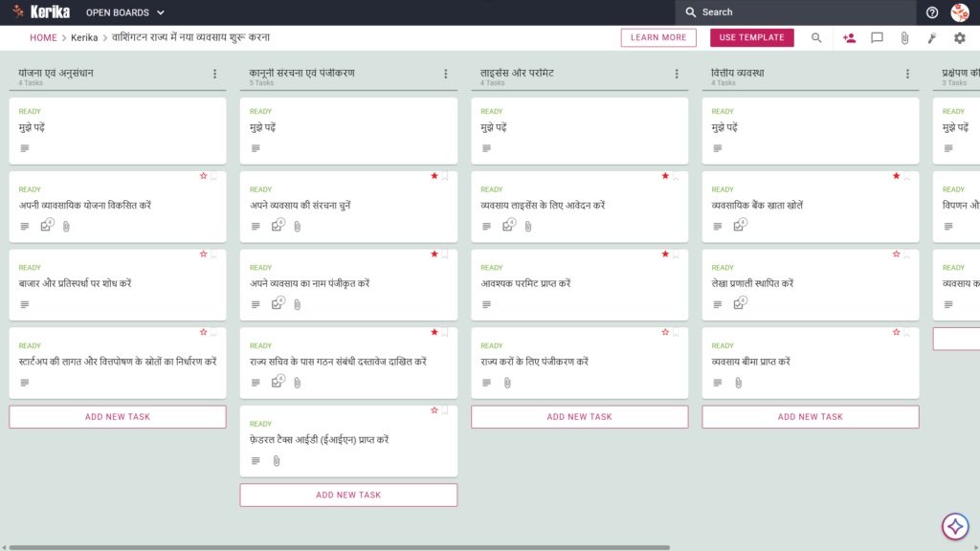The width and height of the screenshot is (980, 551).
Task: Click the LEARN MORE button
Action: click(x=658, y=37)
